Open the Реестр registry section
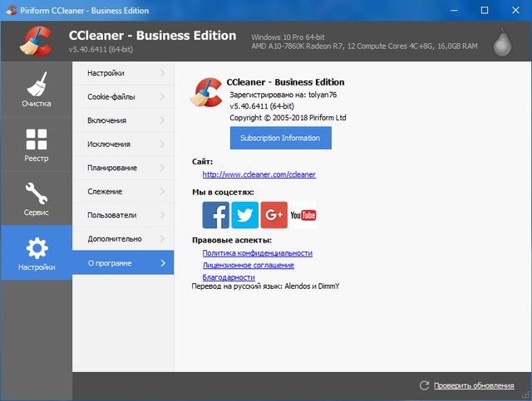 click(37, 144)
